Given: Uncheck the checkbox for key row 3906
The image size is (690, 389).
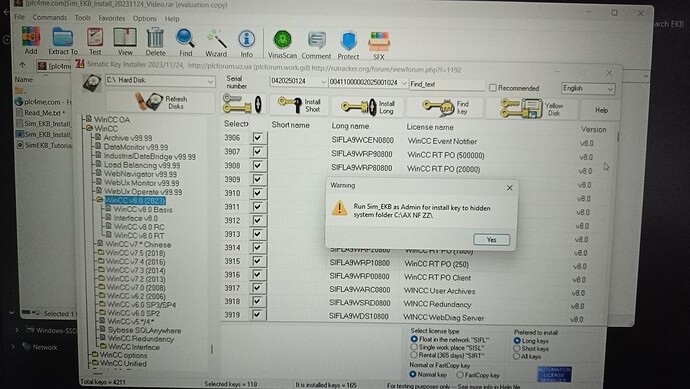Looking at the screenshot, I should [x=258, y=138].
